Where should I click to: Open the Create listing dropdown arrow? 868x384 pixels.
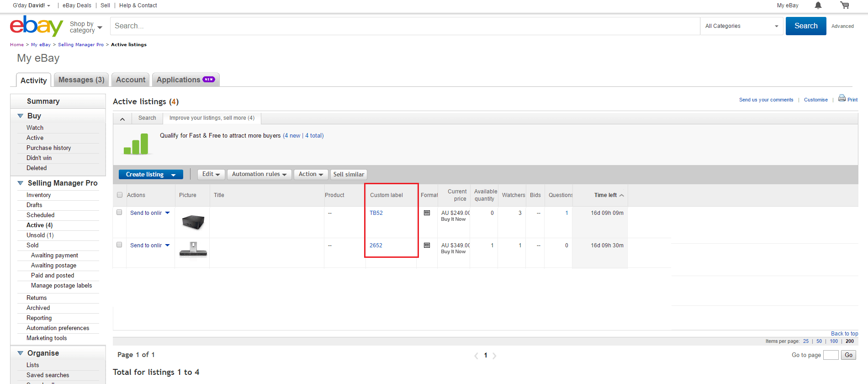tap(174, 175)
